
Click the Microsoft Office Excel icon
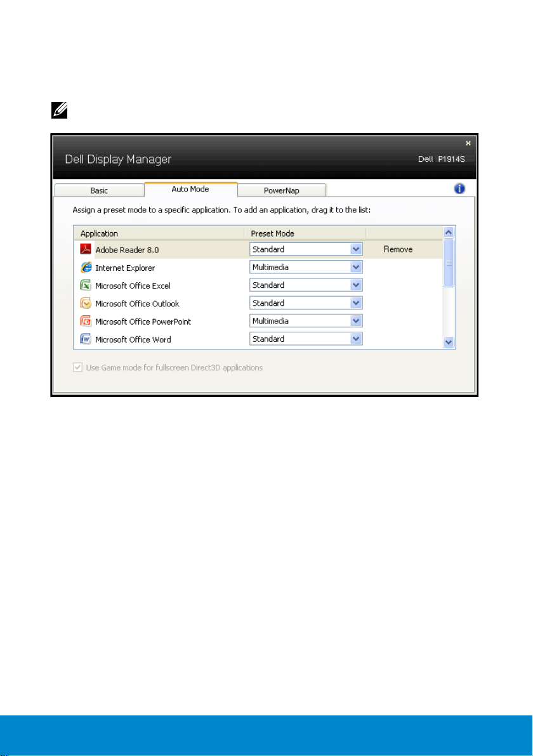86,285
